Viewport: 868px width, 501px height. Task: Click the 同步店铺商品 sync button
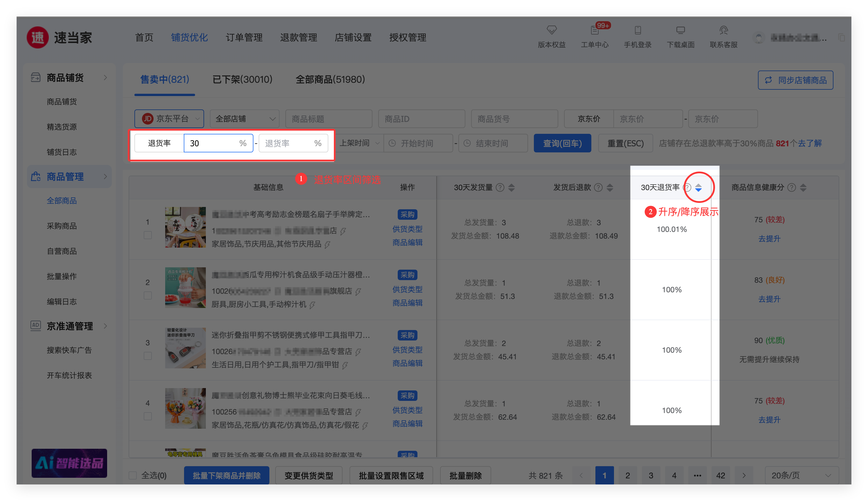[x=795, y=80]
